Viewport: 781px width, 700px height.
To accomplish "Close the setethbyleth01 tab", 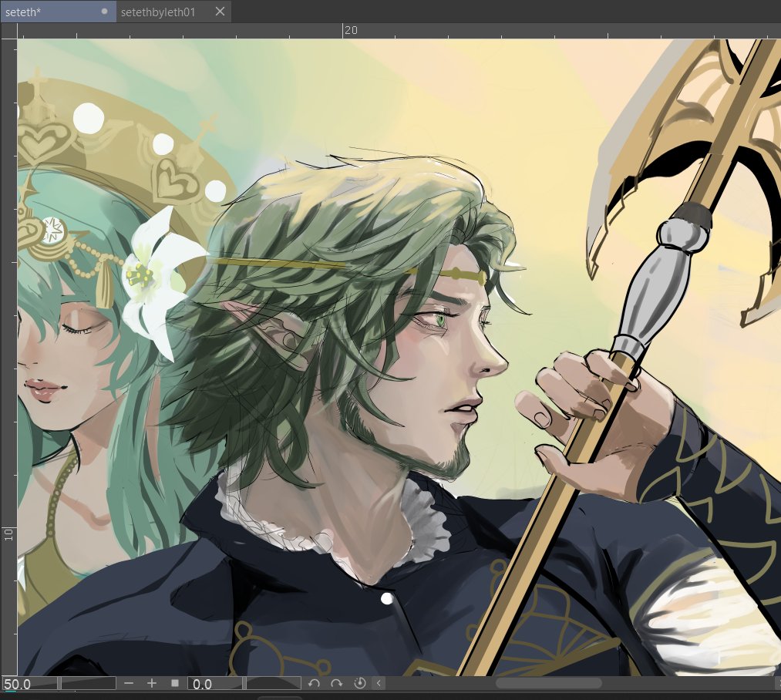I will point(220,12).
